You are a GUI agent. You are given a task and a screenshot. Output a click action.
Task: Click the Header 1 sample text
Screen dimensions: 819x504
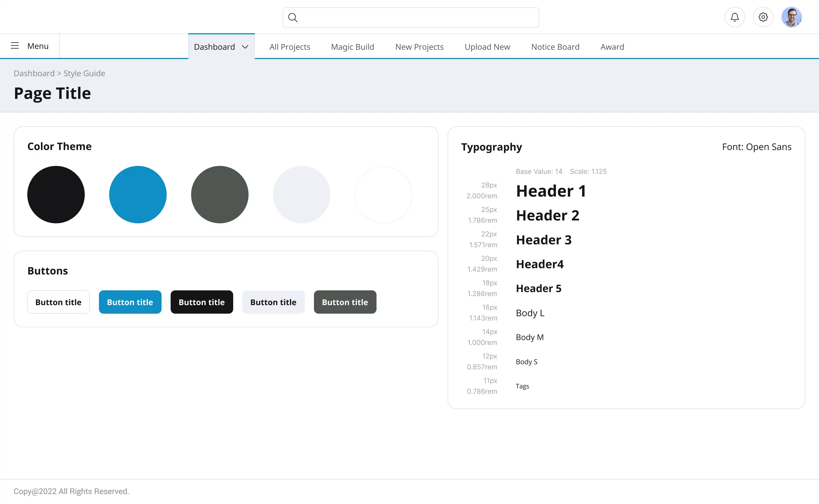[551, 191]
